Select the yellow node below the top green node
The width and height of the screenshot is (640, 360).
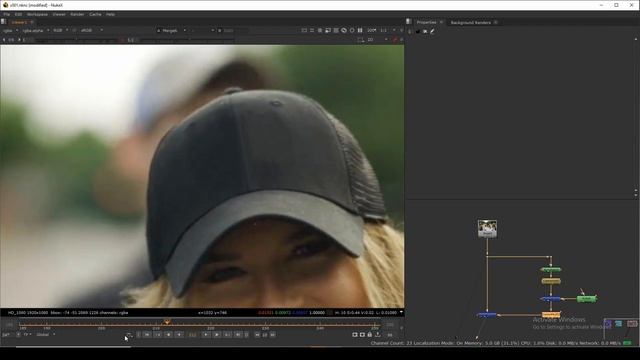[551, 281]
